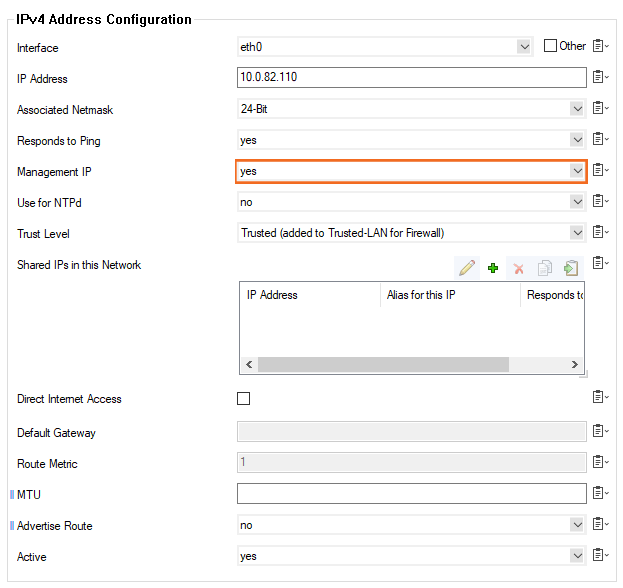The image size is (623, 588).
Task: Open clipboard menu icon for Associated Netmask row
Action: point(600,108)
